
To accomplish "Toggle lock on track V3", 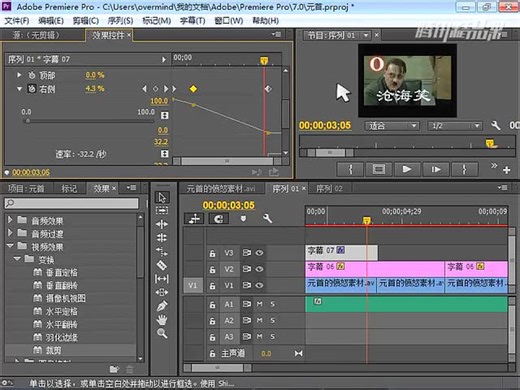I will coord(212,253).
